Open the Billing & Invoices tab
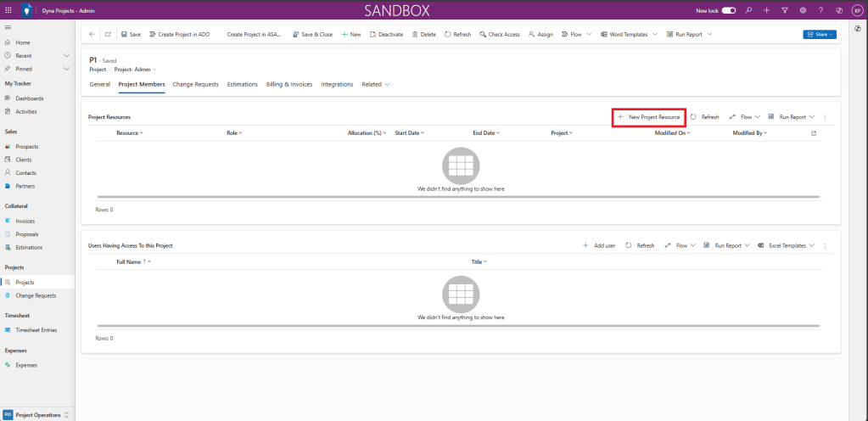Viewport: 868px width, 421px height. (x=289, y=84)
